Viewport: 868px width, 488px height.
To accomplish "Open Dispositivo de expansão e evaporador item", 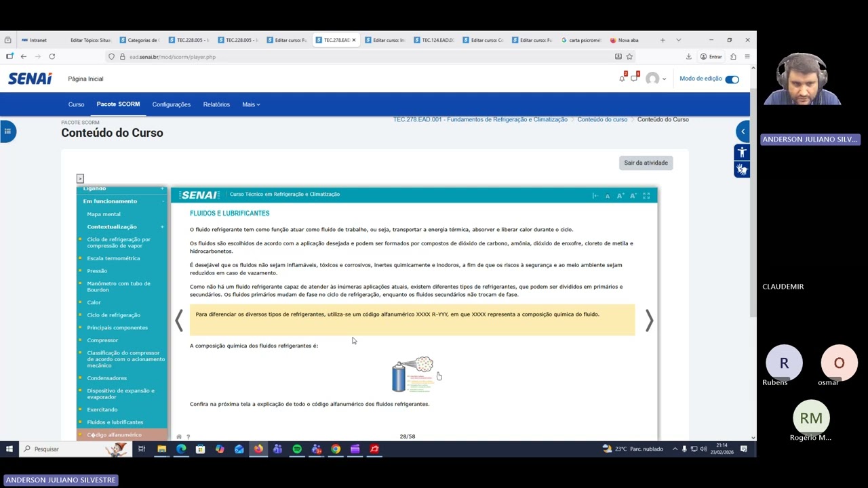I will click(x=121, y=394).
